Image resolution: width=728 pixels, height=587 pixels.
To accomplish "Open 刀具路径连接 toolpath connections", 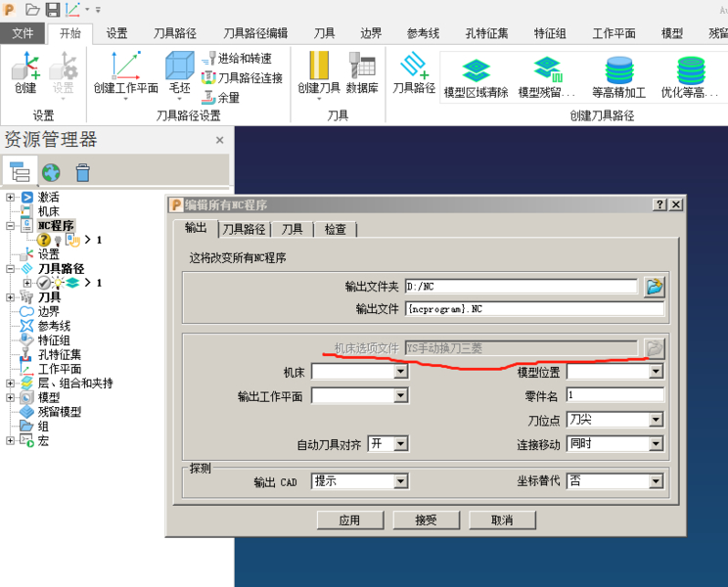I will pos(242,78).
